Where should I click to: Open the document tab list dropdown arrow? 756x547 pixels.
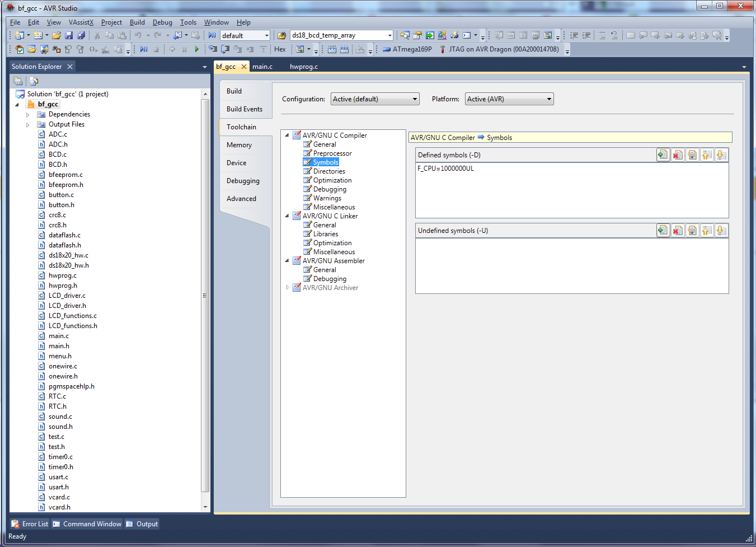(744, 67)
